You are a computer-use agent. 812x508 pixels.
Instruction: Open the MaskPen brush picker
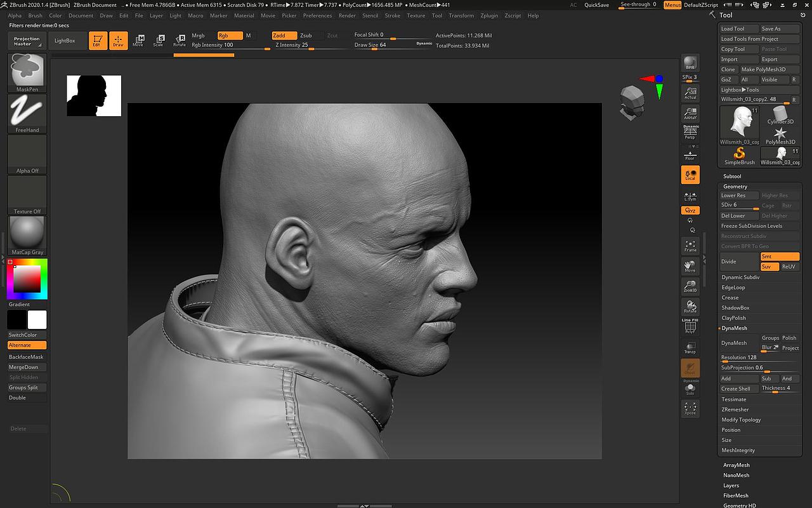point(27,71)
